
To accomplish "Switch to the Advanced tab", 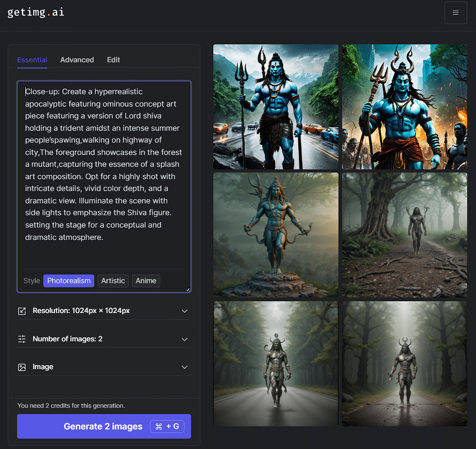I will [x=77, y=60].
